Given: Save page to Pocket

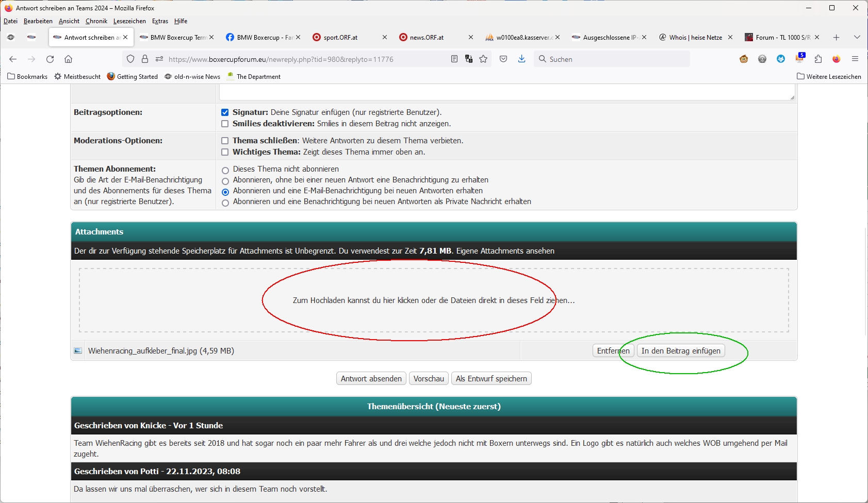Looking at the screenshot, I should (503, 59).
